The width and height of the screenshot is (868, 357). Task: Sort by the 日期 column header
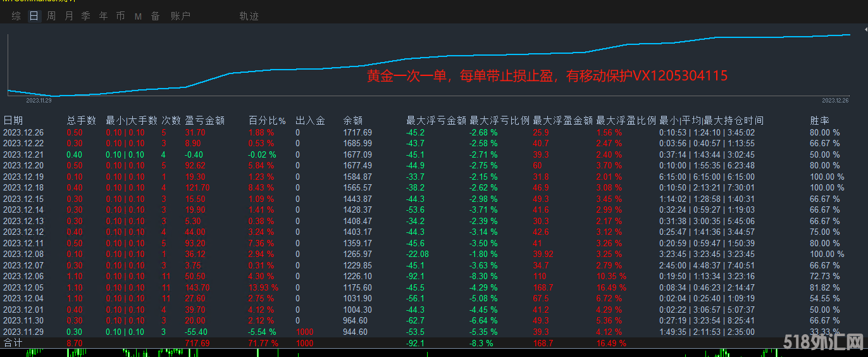13,120
